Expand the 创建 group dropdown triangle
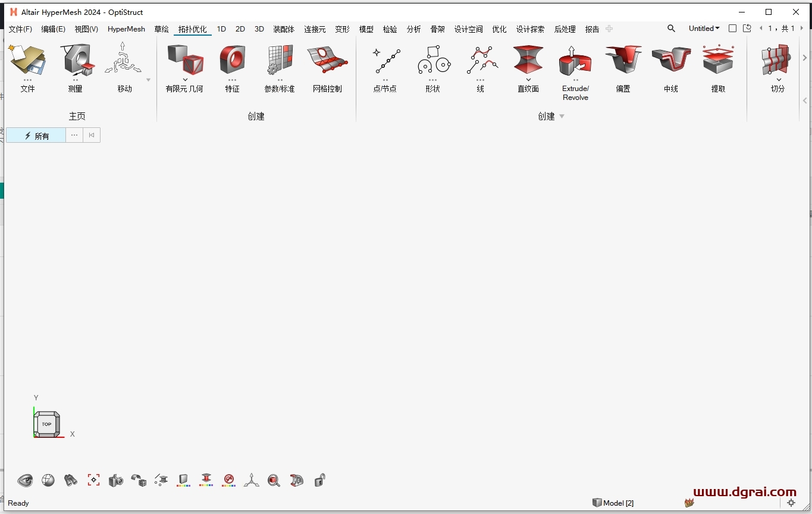Viewport: 812px width, 514px height. click(562, 117)
